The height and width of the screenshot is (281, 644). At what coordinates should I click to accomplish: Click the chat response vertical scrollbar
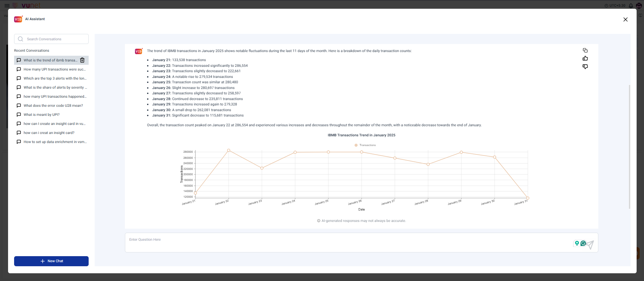click(629, 146)
